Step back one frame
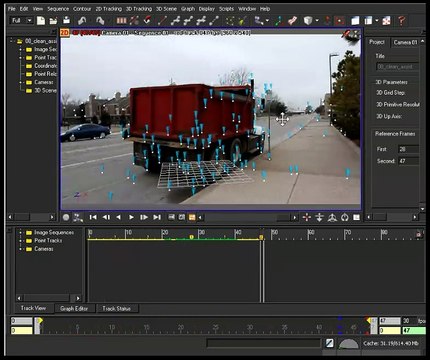The height and width of the screenshot is (360, 430). pos(106,217)
